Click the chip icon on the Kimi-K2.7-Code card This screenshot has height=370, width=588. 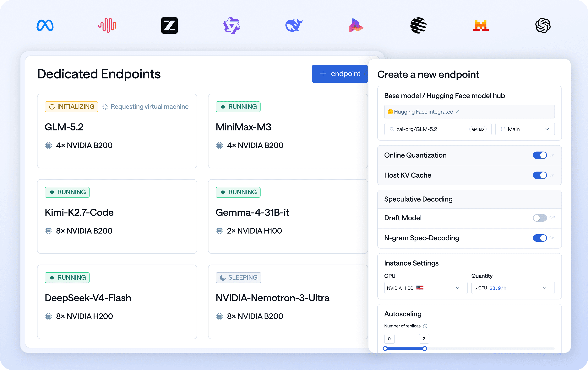(x=49, y=231)
